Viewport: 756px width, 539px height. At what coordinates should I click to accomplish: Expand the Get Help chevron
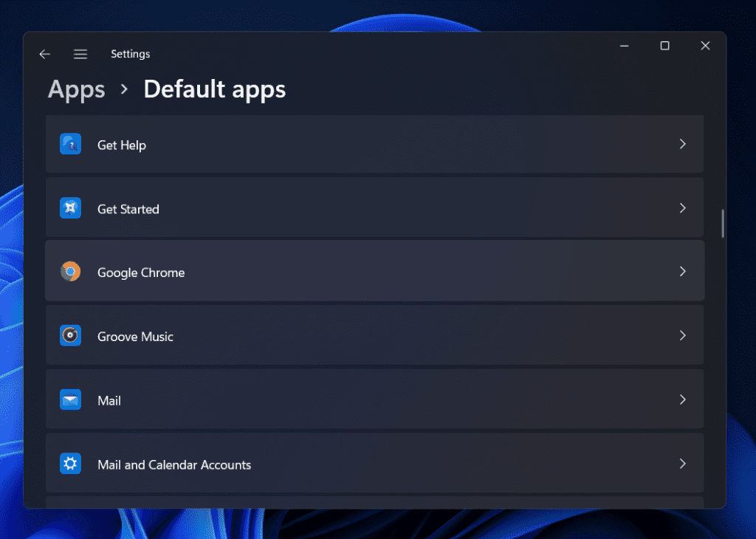(682, 144)
